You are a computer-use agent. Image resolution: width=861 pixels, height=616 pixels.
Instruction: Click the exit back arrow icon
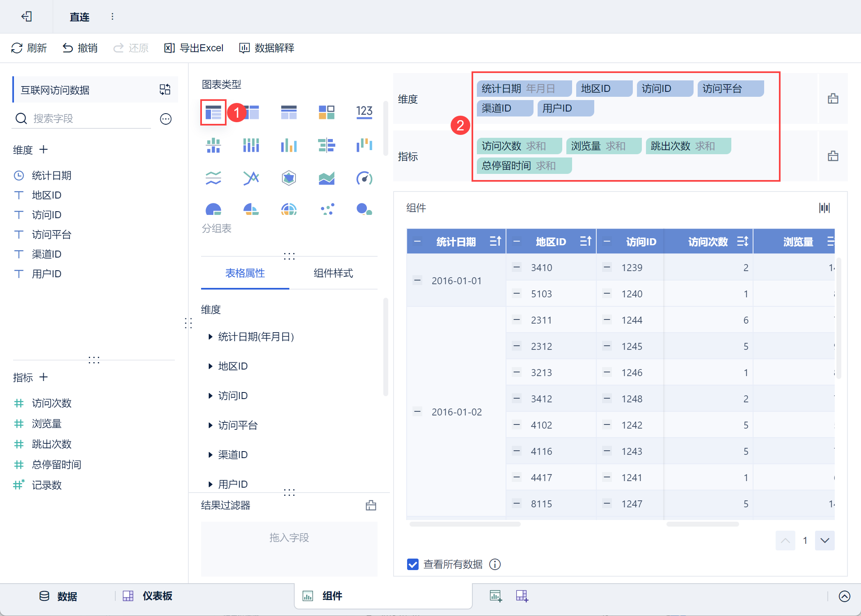tap(27, 16)
